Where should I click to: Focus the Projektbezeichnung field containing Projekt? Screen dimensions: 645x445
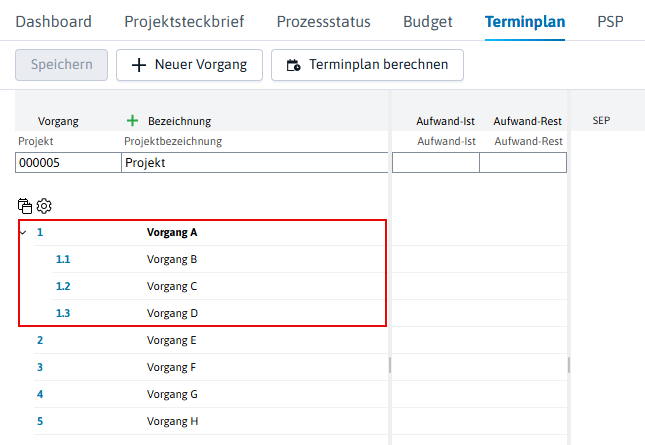tap(255, 162)
